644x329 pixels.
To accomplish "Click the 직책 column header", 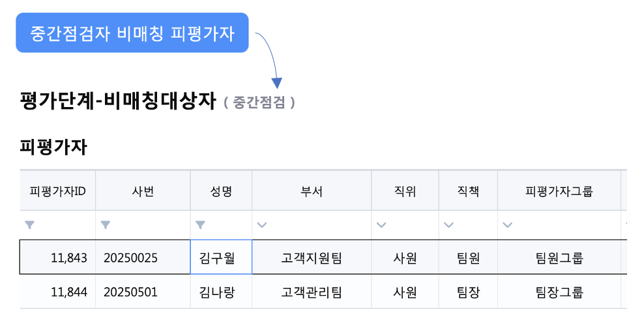I will pos(468,191).
